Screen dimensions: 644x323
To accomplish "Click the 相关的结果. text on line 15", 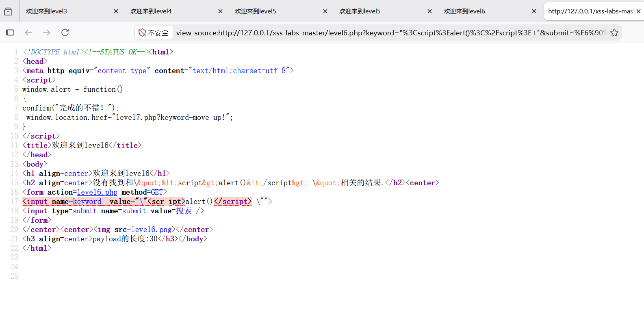I will (362, 183).
